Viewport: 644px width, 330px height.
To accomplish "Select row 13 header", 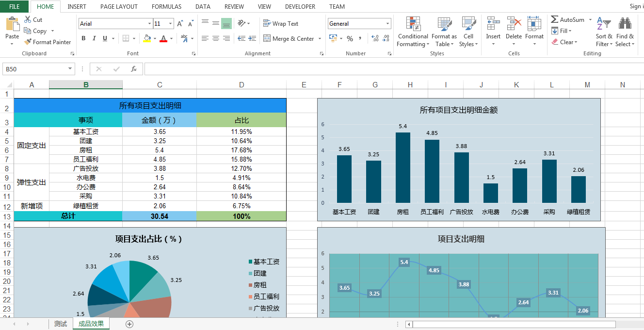I will click(7, 216).
